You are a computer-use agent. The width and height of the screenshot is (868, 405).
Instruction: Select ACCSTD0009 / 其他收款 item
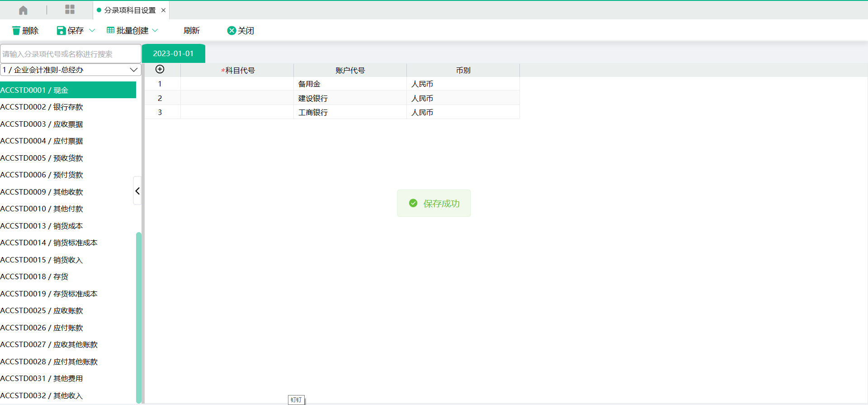coord(68,192)
